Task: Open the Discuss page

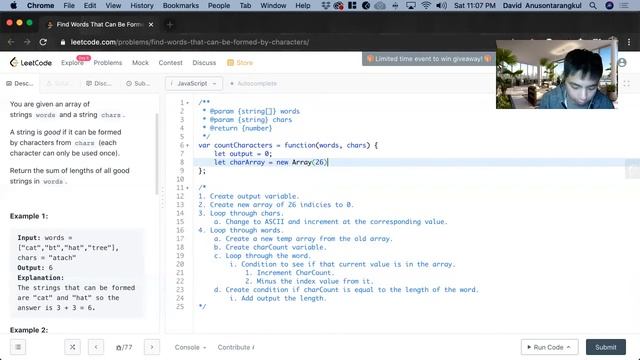Action: pos(204,62)
